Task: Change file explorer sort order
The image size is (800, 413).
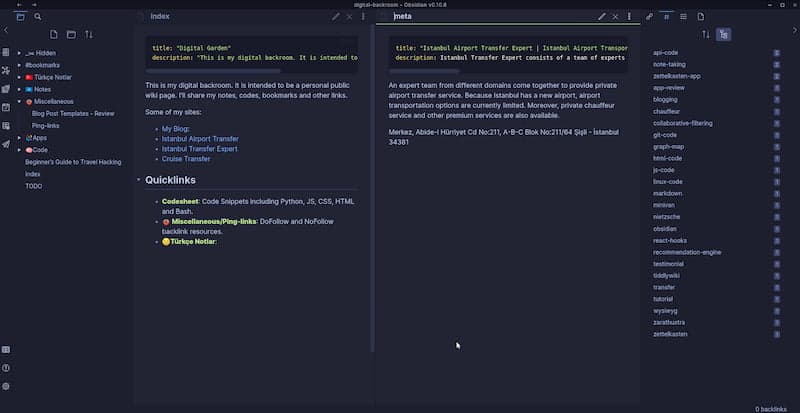Action: pyautogui.click(x=89, y=35)
